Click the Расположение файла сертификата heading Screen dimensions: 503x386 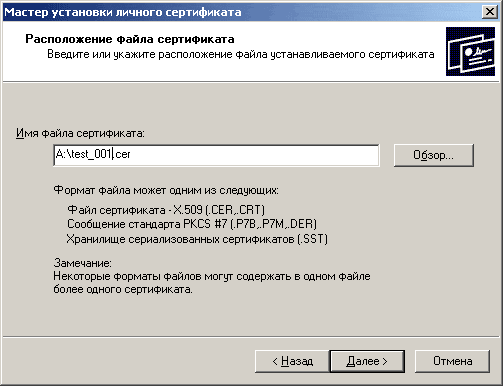pos(130,39)
